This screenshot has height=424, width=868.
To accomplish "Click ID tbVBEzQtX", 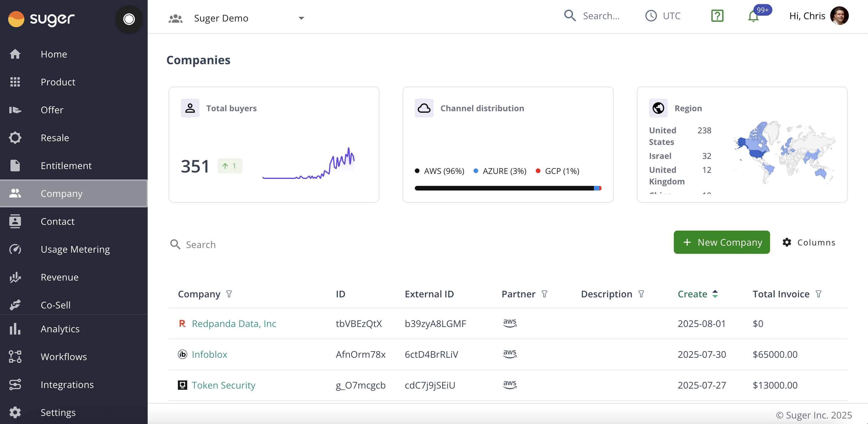I will point(358,324).
